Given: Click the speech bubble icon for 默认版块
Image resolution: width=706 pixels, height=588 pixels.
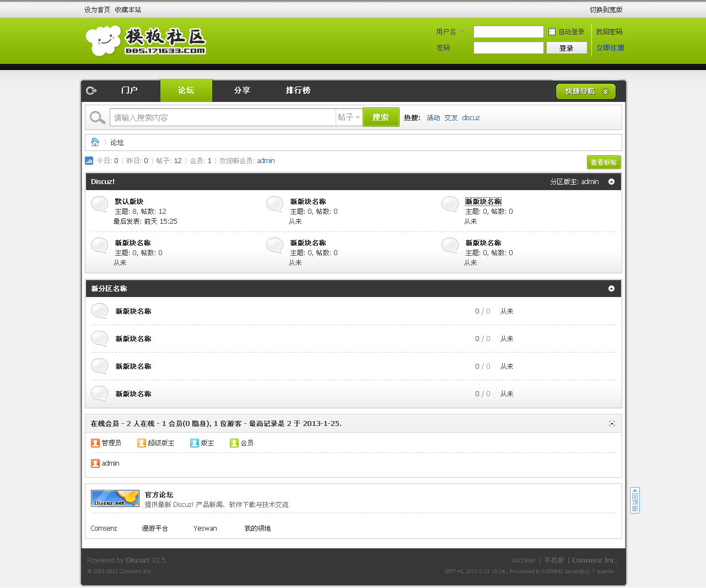Looking at the screenshot, I should point(99,204).
